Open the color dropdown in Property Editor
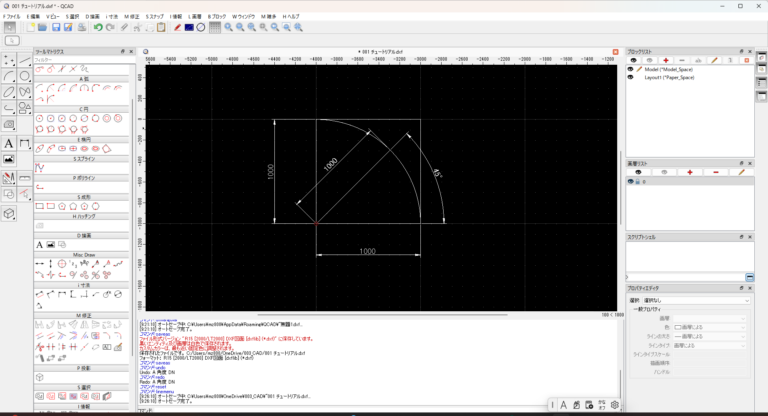The image size is (768, 416). point(710,326)
